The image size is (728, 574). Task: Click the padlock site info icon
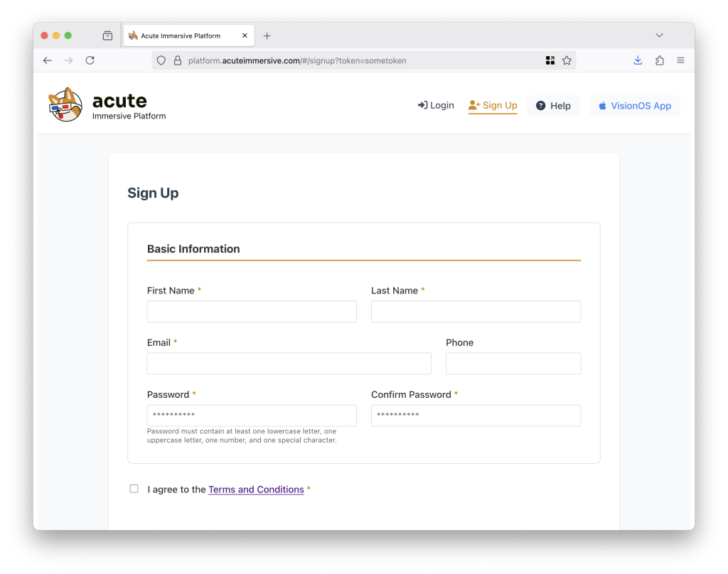coord(177,60)
